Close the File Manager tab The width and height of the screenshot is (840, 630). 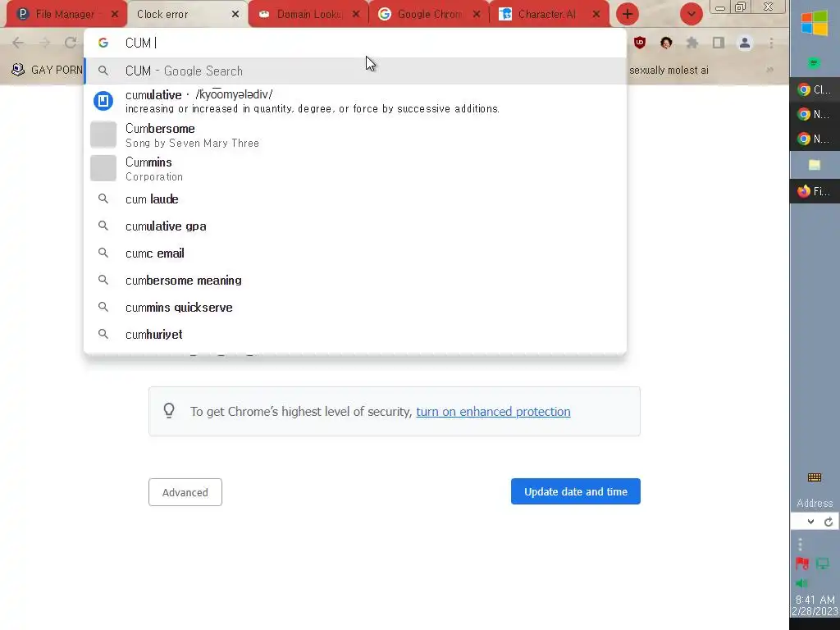coord(115,15)
